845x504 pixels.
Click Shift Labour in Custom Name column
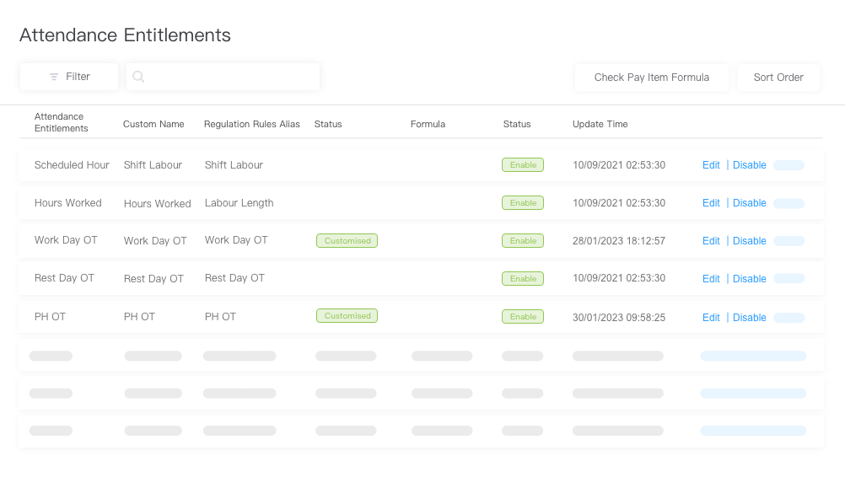click(153, 165)
